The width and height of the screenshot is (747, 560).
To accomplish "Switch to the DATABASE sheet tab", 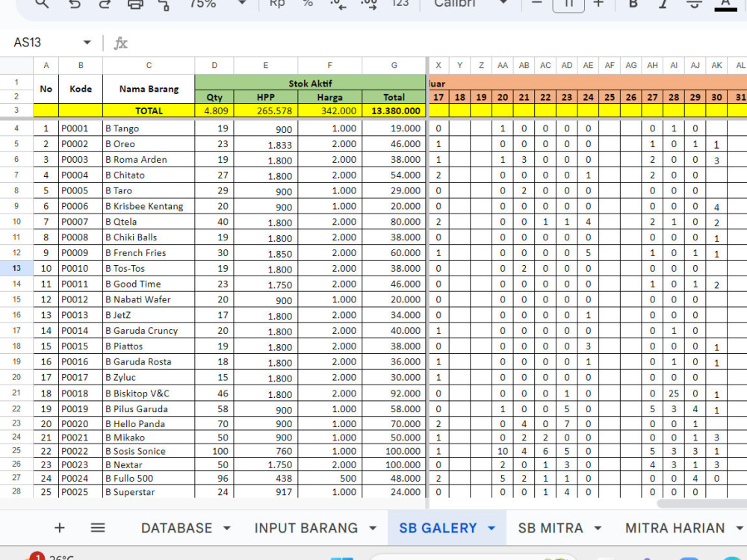I will [176, 528].
